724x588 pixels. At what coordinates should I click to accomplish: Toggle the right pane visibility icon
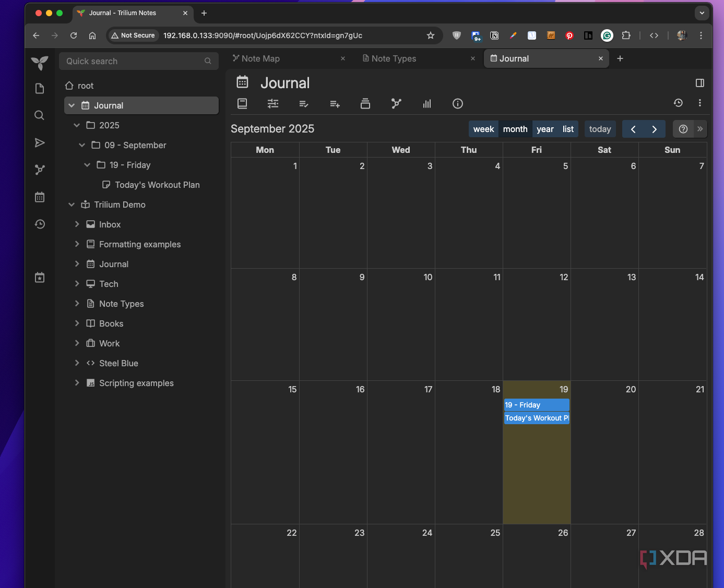(700, 83)
